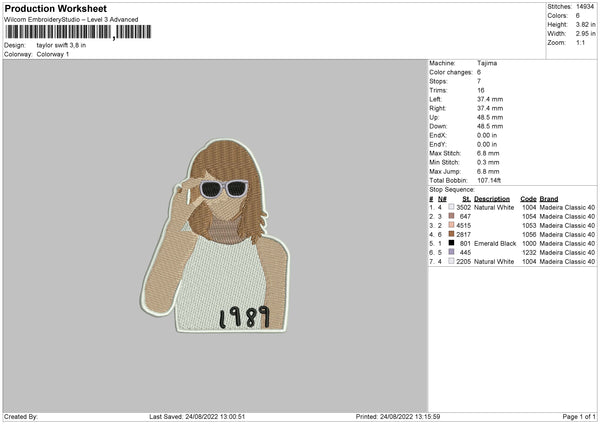
Task: Click 'Wilcom EmbroideryStudio – Level 3 Advanced' text
Action: (71, 20)
